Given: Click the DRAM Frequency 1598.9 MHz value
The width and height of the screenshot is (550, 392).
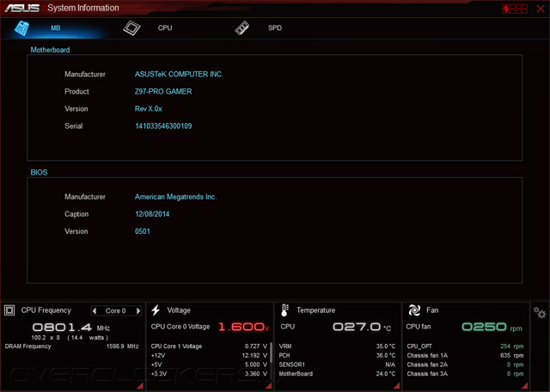Looking at the screenshot, I should 122,346.
